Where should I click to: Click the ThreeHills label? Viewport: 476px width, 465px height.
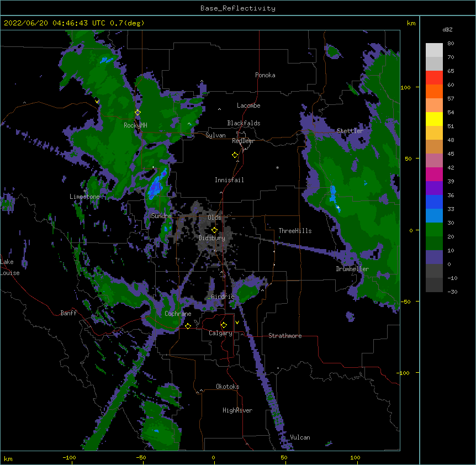[x=295, y=231]
